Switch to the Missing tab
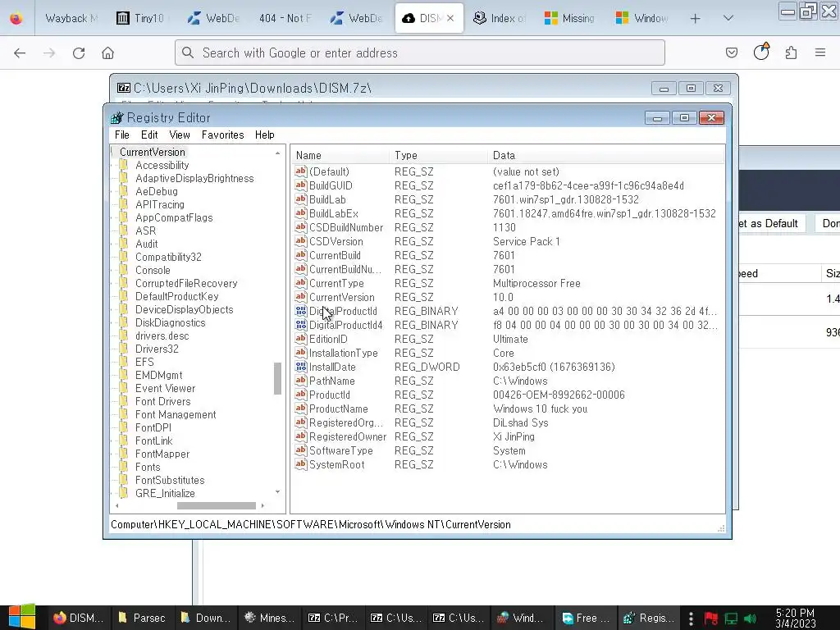 (x=569, y=18)
